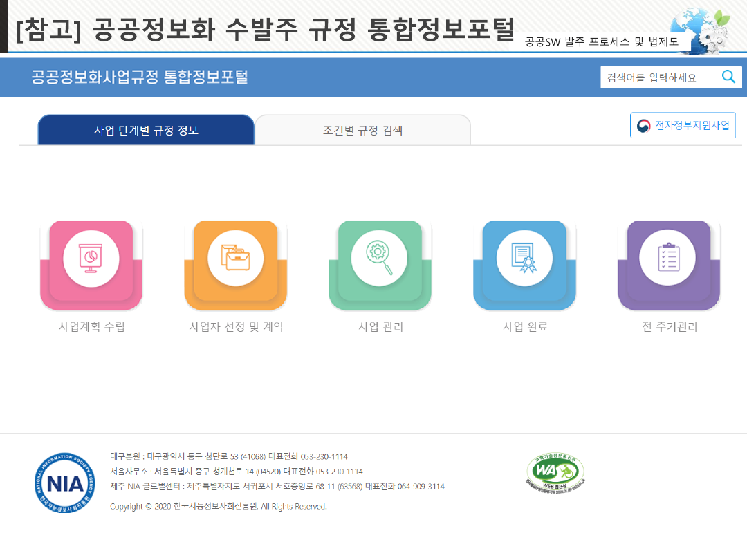Switch to the 사업 단계별 규정 정보 tab
Viewport: 747px width, 560px height.
tap(146, 130)
